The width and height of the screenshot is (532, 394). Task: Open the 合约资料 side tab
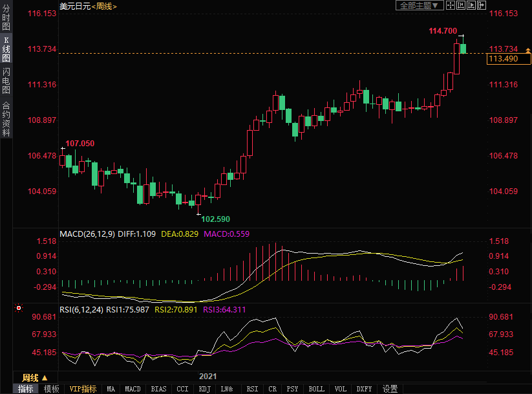[x=6, y=119]
